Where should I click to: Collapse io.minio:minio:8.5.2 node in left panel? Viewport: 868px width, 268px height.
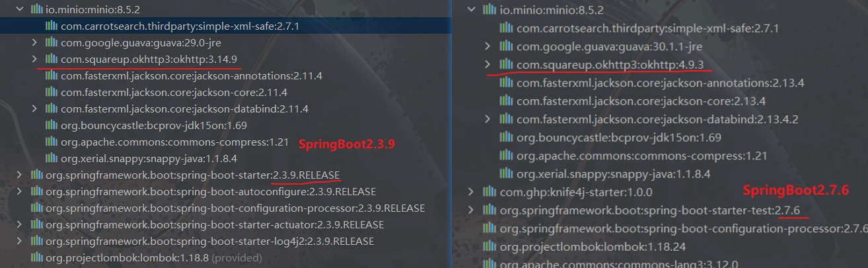pos(18,10)
